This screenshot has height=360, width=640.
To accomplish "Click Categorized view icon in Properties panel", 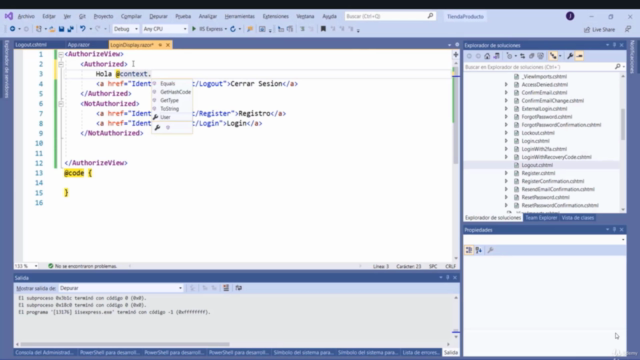I will (469, 250).
